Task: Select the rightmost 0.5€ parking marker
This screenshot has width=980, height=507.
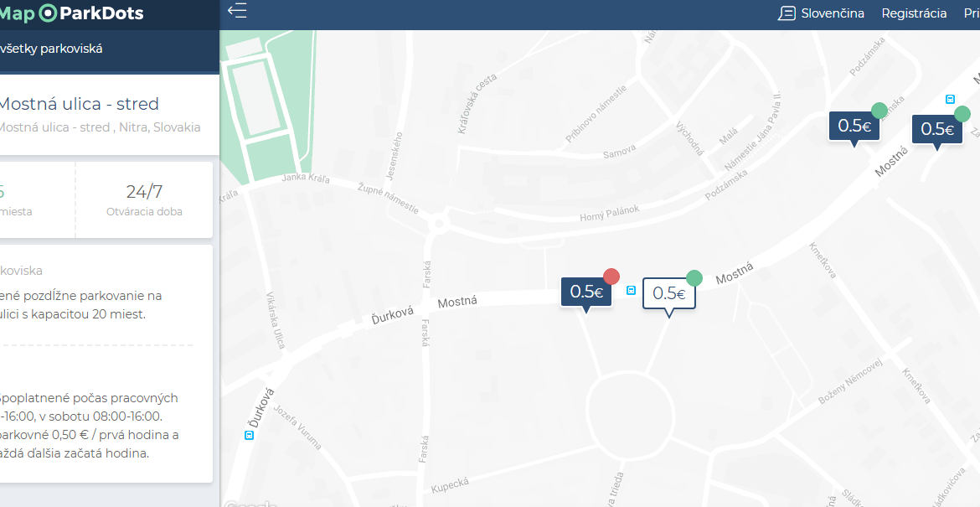Action: pyautogui.click(x=937, y=130)
